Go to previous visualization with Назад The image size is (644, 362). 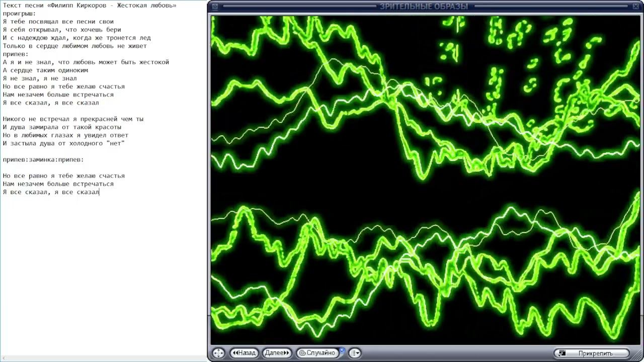[244, 353]
